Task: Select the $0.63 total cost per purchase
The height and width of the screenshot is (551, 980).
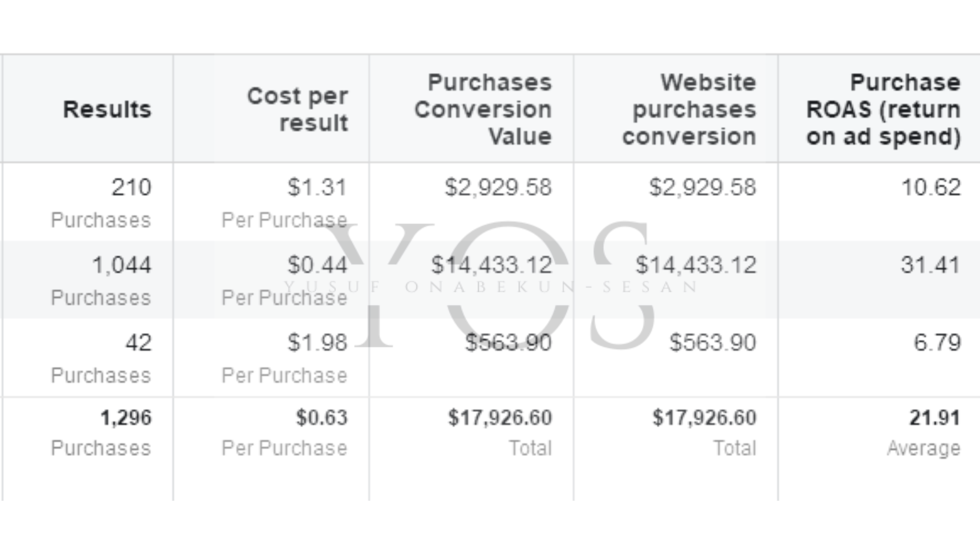Action: (x=322, y=418)
